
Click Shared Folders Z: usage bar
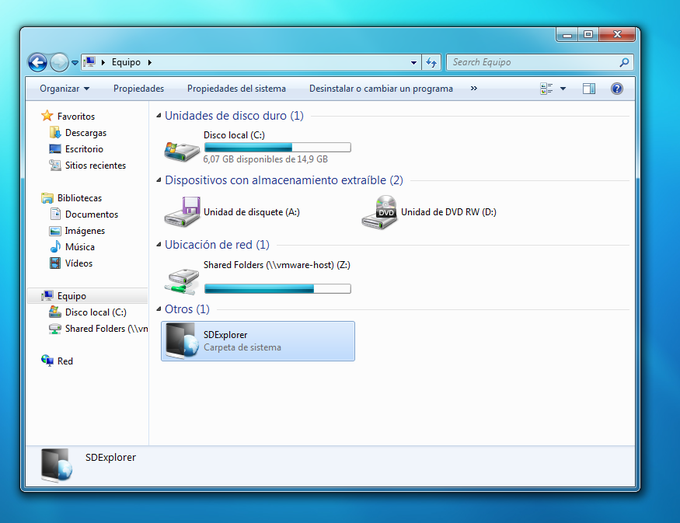click(x=278, y=289)
